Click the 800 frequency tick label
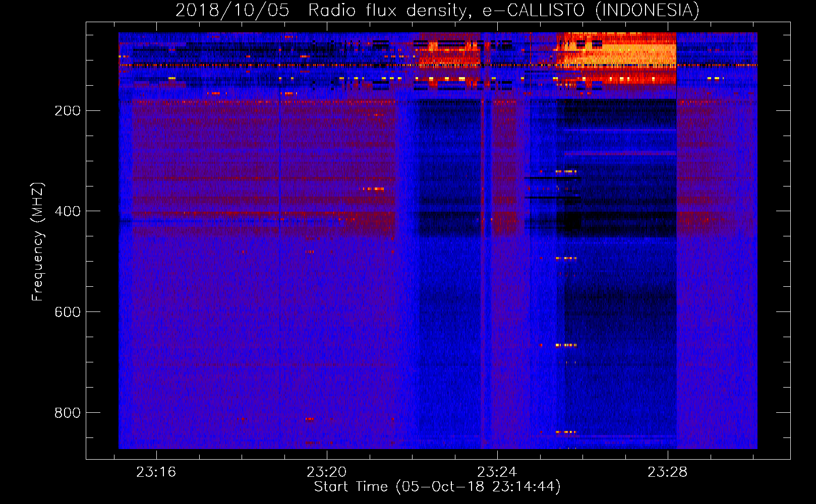Screen dimensions: 816x504 pyautogui.click(x=68, y=413)
